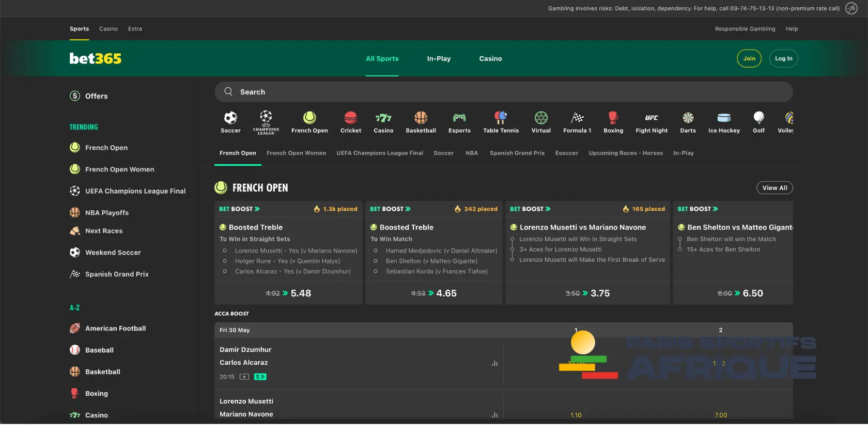Screen dimensions: 868x425
Task: Open the Casino 777 carousel icon
Action: [x=383, y=118]
